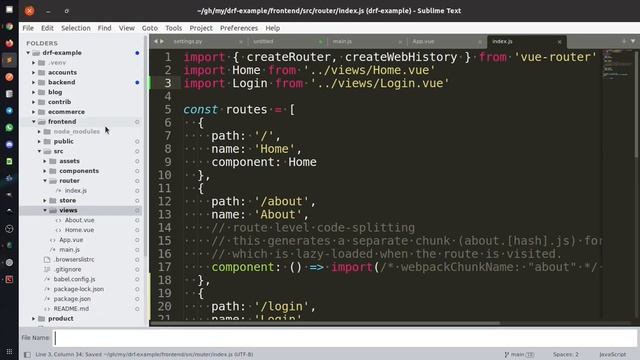Open the tab list dropdown arrow
640x360 pixels.
(633, 41)
